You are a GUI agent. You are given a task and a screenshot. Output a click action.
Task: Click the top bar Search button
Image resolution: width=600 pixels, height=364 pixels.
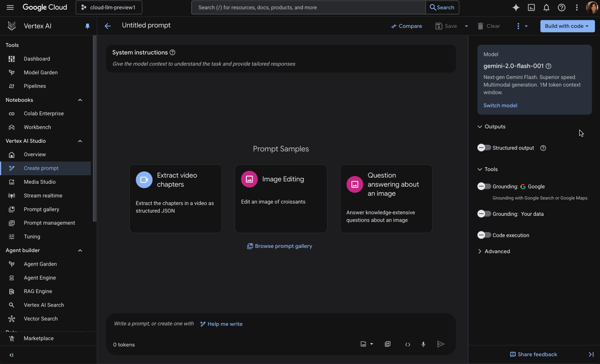[x=442, y=8]
